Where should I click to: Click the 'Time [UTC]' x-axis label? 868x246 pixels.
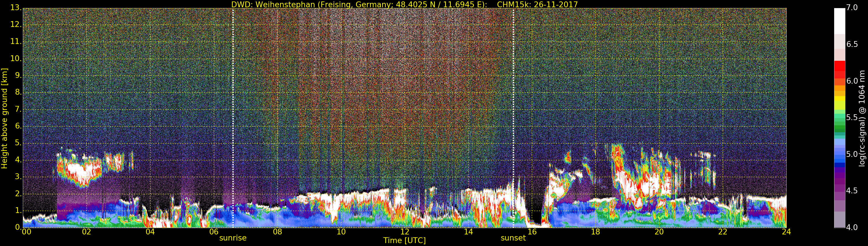pyautogui.click(x=404, y=241)
